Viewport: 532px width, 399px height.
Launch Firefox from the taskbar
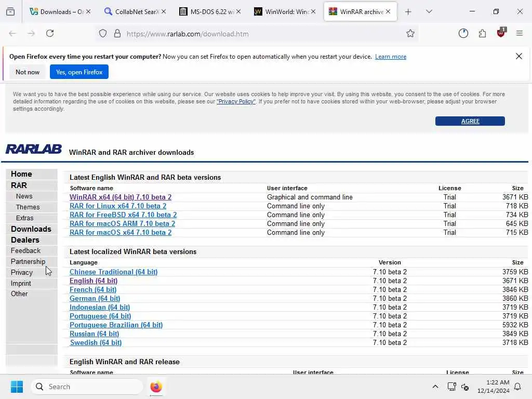click(156, 387)
